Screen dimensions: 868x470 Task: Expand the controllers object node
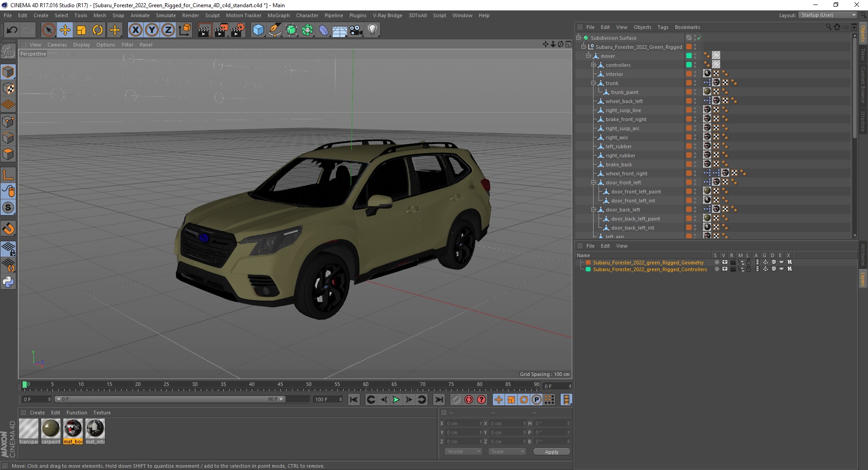[x=594, y=65]
